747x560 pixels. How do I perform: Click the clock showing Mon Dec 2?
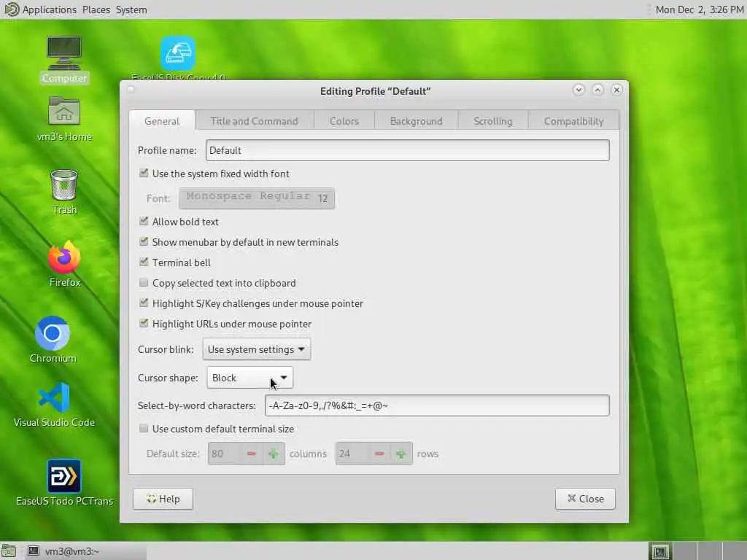tap(699, 9)
